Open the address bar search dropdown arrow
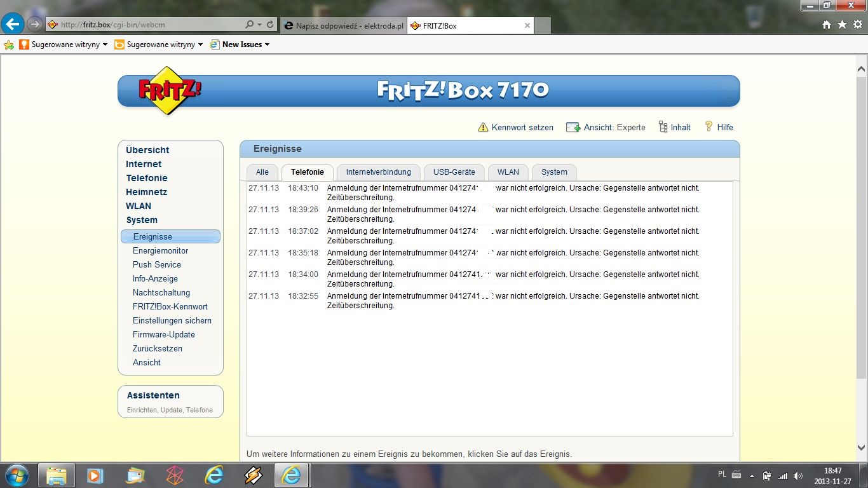The width and height of the screenshot is (868, 488). click(x=259, y=25)
